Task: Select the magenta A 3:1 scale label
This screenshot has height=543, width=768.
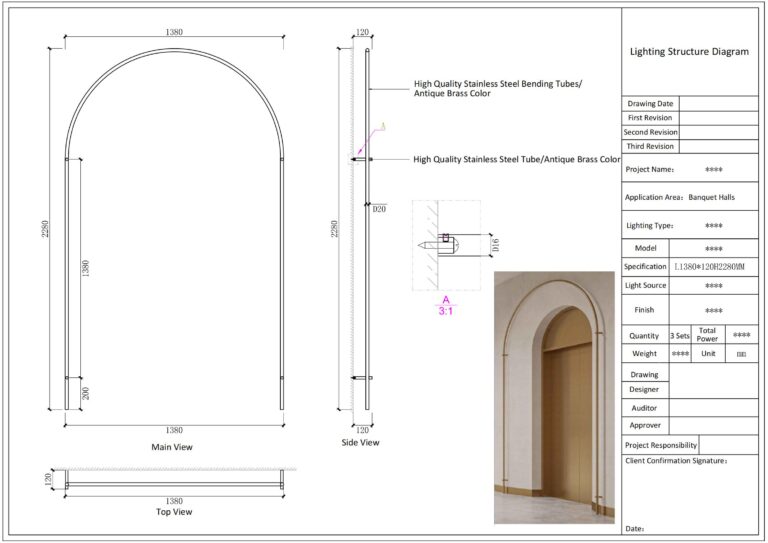Action: point(446,306)
